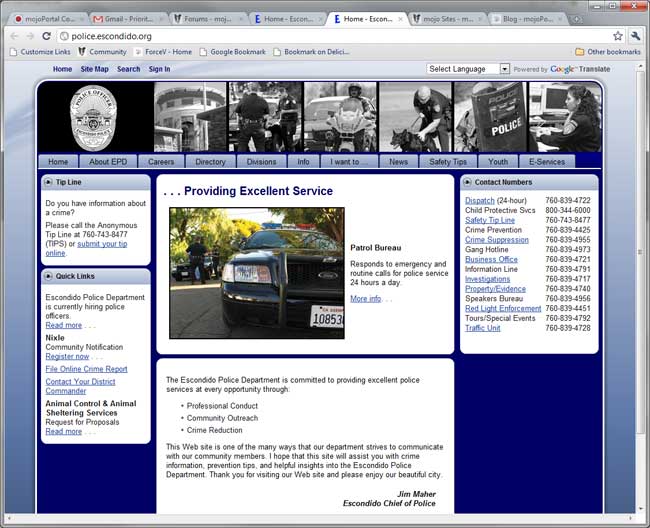The image size is (650, 528).
Task: Select the E-Services navigation tab
Action: 546,161
